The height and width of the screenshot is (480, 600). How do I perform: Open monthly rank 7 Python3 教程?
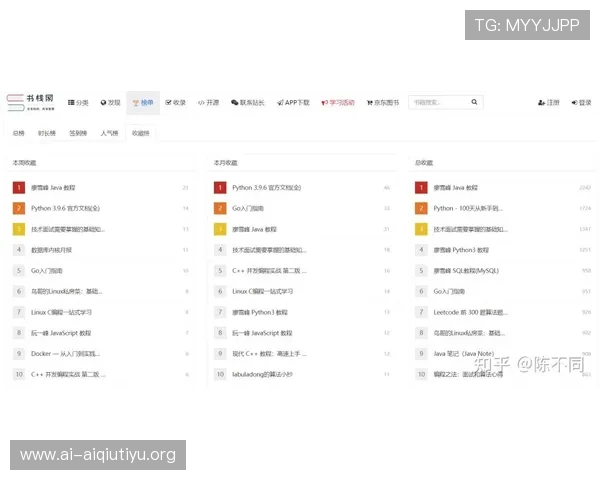260,312
